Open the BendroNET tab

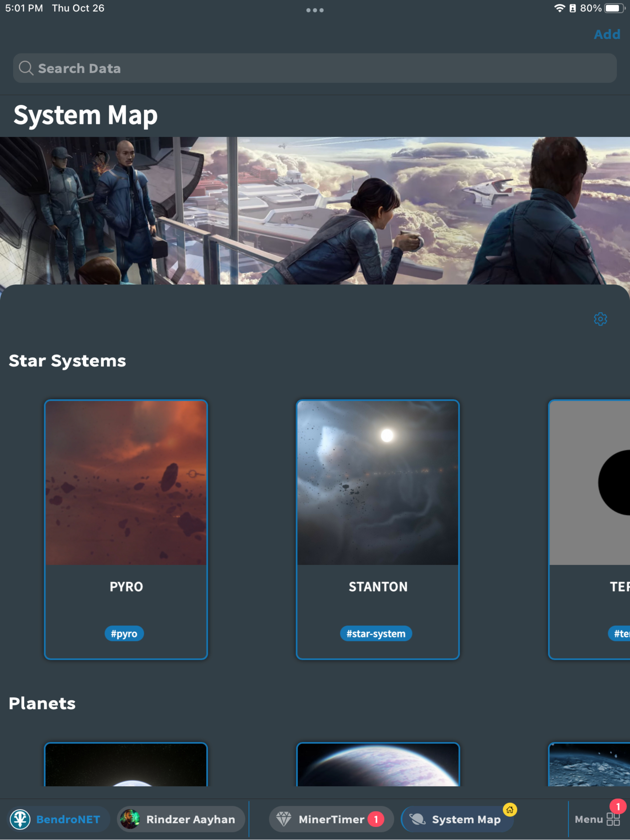tap(58, 819)
